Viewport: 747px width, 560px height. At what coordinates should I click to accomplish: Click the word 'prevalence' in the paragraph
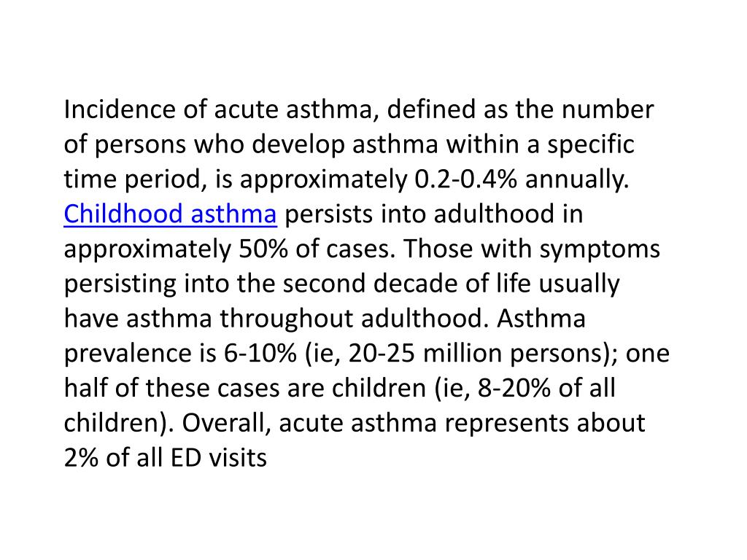click(x=125, y=354)
